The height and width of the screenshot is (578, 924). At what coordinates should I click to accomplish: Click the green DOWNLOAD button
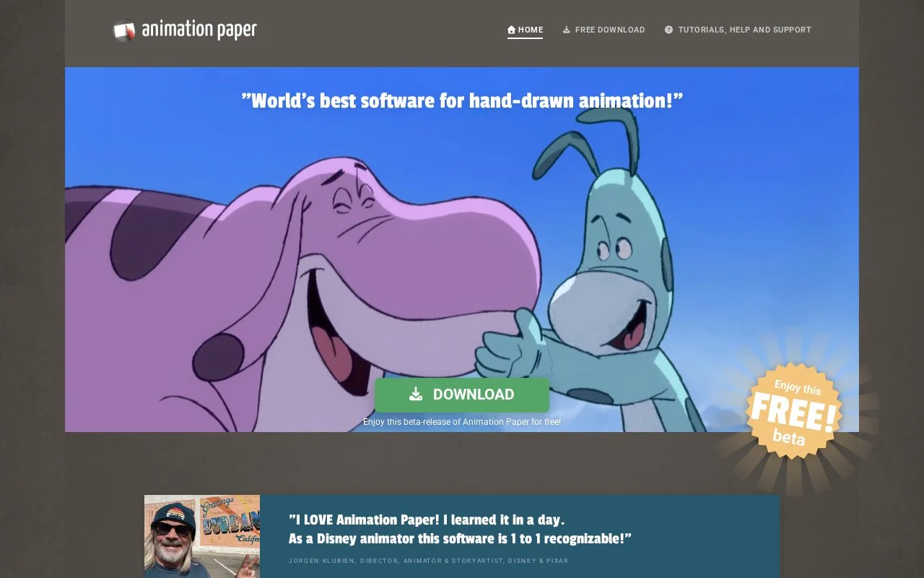(462, 394)
